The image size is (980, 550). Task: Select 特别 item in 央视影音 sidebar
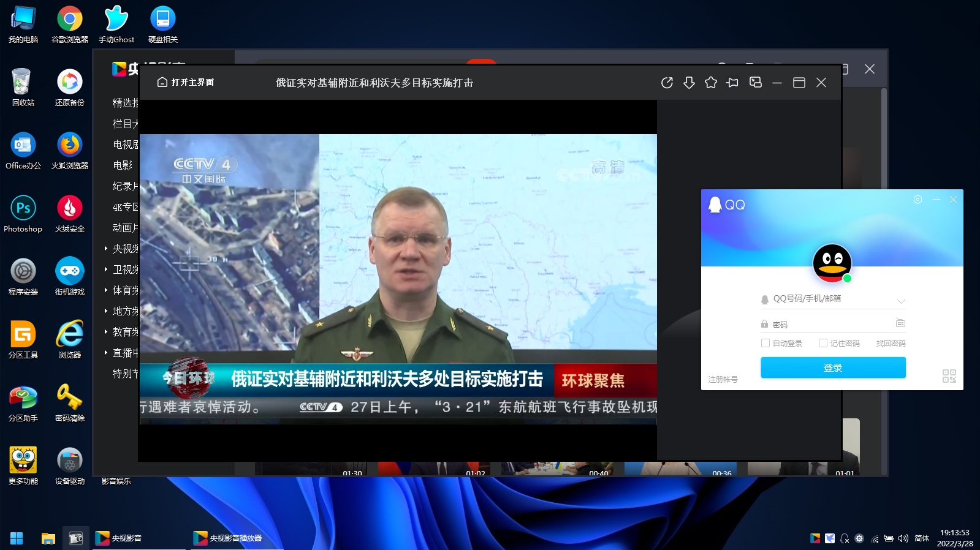(126, 374)
